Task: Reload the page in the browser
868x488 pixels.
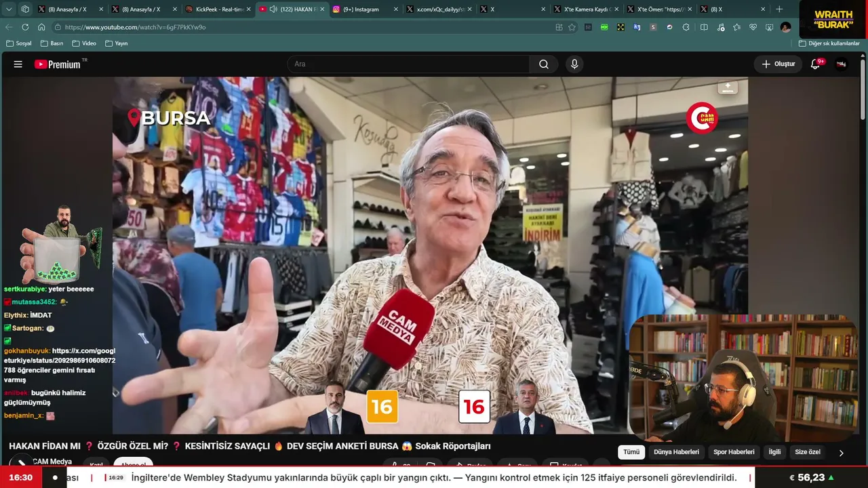Action: 25,27
